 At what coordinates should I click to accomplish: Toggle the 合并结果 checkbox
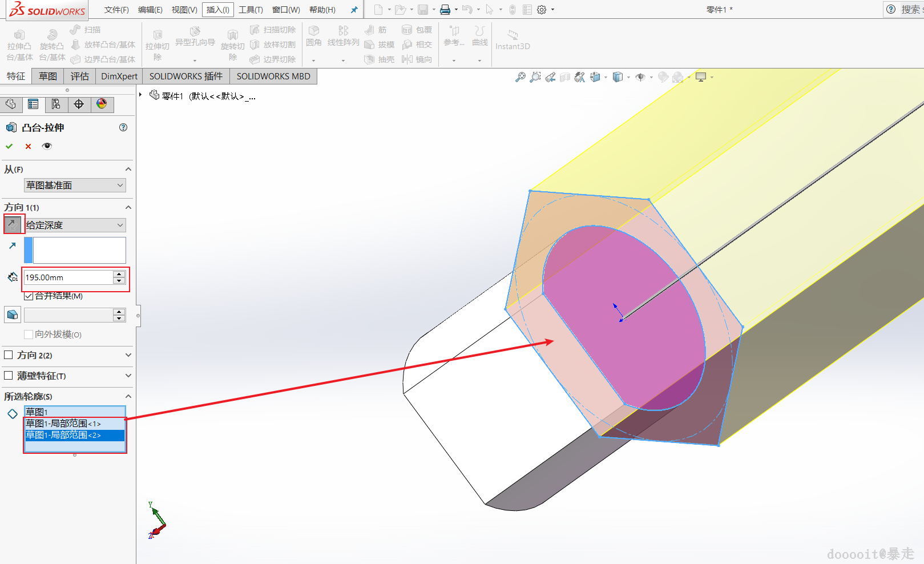pyautogui.click(x=29, y=296)
